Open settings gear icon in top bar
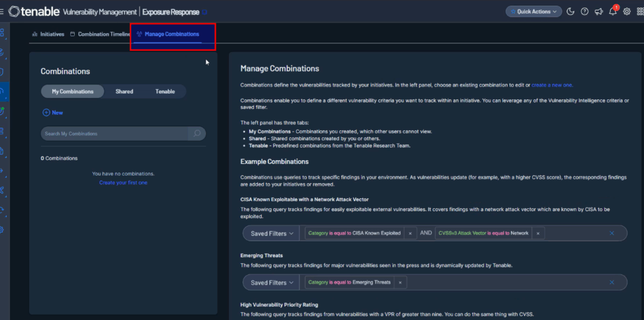Viewport: 644px width, 320px height. [x=626, y=11]
